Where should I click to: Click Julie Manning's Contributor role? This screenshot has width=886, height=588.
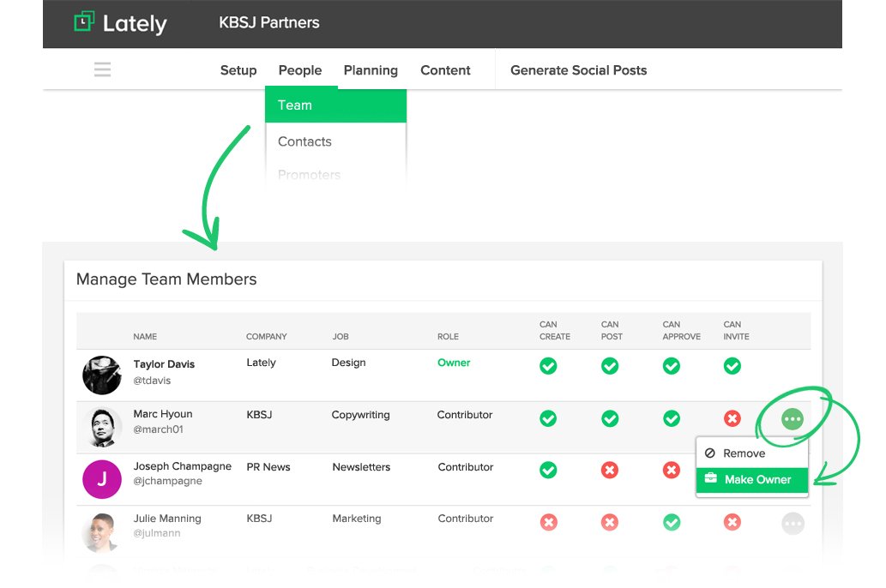coord(466,519)
